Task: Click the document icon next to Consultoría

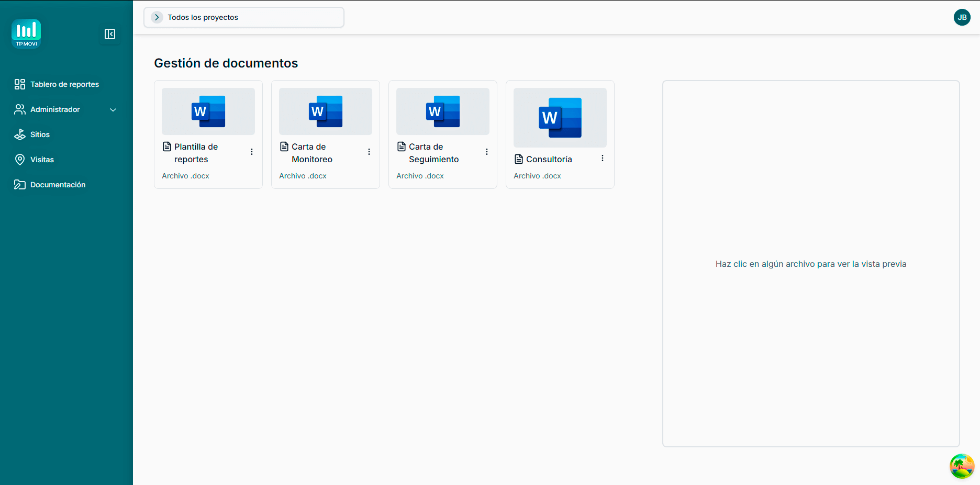Action: (519, 159)
